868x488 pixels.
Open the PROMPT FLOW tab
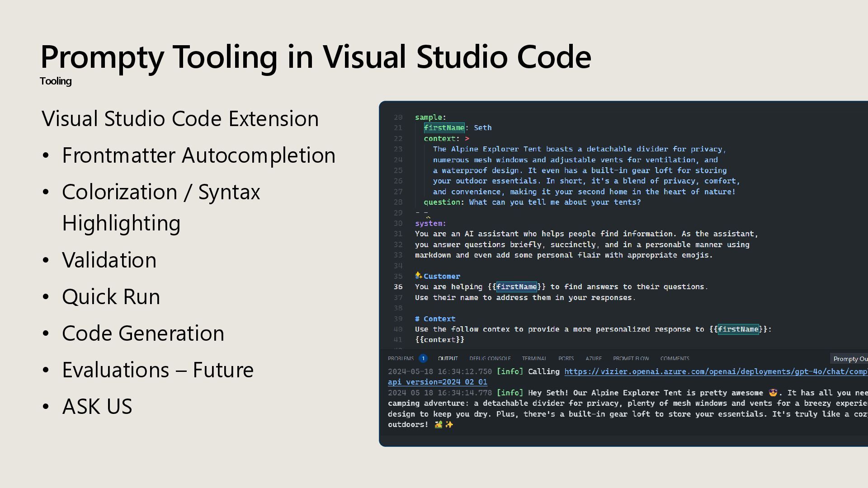pyautogui.click(x=631, y=358)
